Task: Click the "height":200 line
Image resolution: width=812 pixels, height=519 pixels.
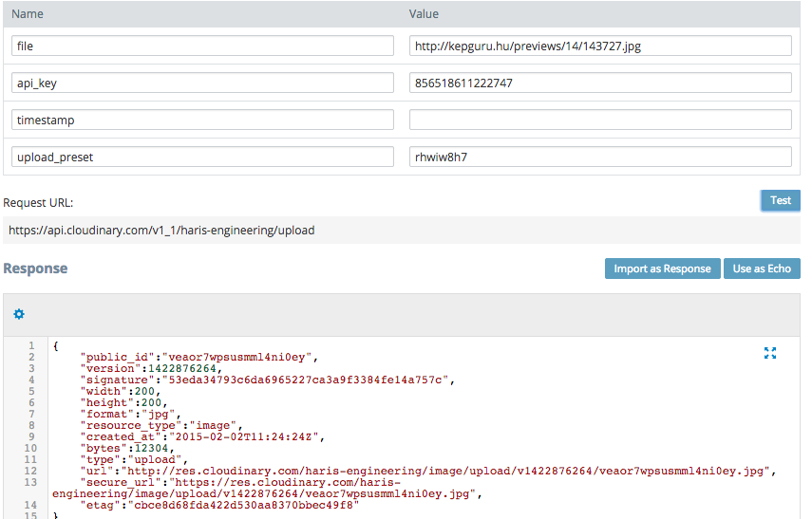Action: coord(123,402)
